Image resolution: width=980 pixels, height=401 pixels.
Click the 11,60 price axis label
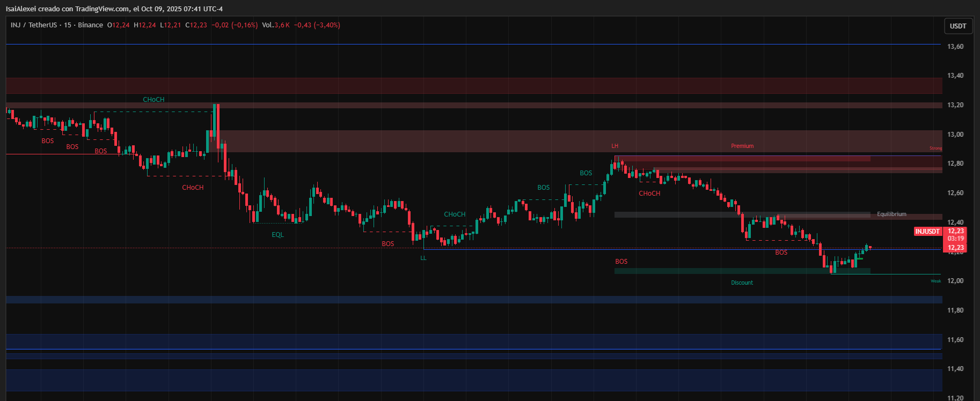[955, 340]
